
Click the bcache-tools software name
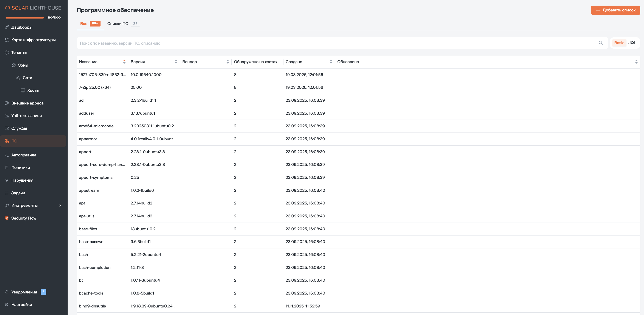click(x=91, y=293)
